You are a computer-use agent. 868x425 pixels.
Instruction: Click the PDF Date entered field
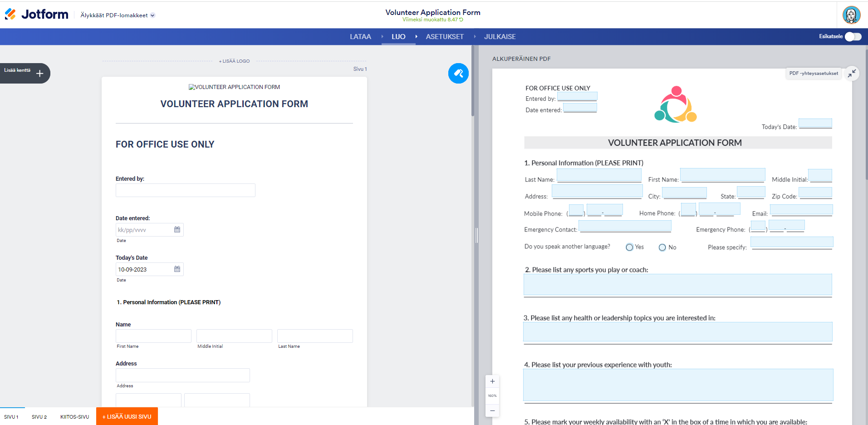(580, 108)
